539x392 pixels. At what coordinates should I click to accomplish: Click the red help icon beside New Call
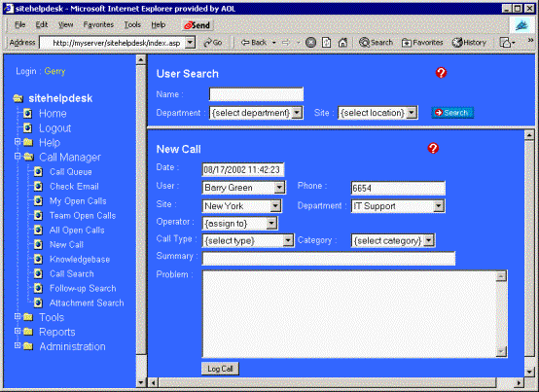[433, 148]
